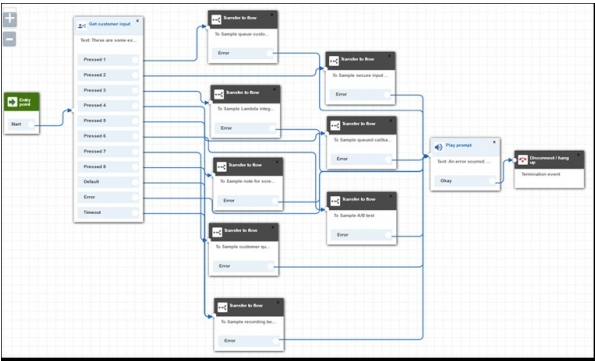This screenshot has width=595, height=361.
Task: Click the Play prompt speaker icon
Action: point(438,147)
